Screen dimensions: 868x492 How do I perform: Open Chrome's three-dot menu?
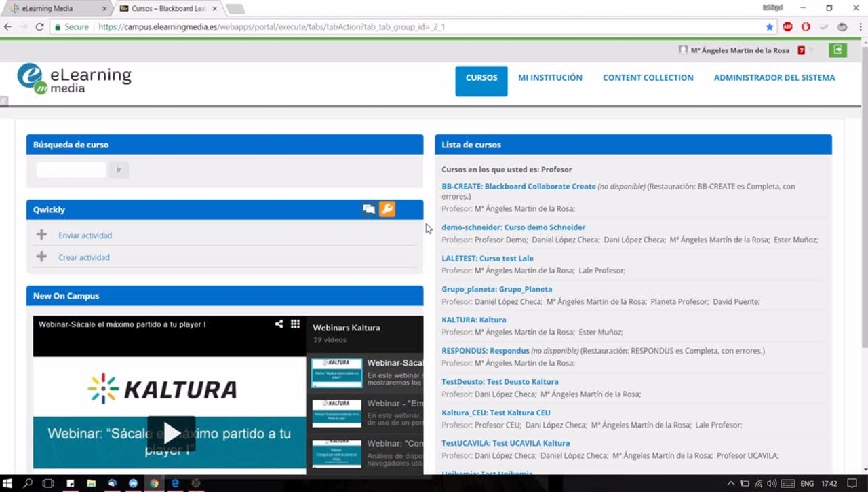(859, 27)
